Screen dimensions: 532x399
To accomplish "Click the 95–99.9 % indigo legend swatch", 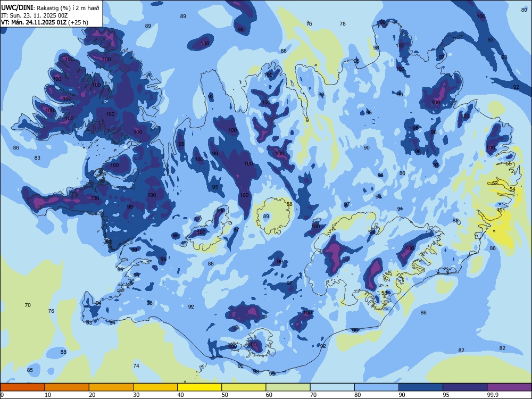I will click(x=465, y=387).
